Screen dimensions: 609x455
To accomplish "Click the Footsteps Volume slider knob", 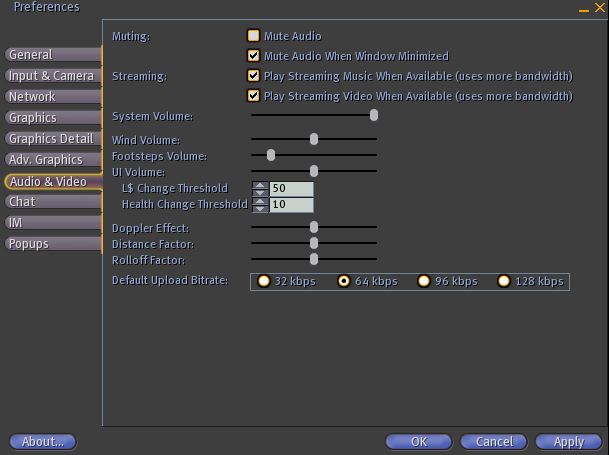I will (x=271, y=155).
